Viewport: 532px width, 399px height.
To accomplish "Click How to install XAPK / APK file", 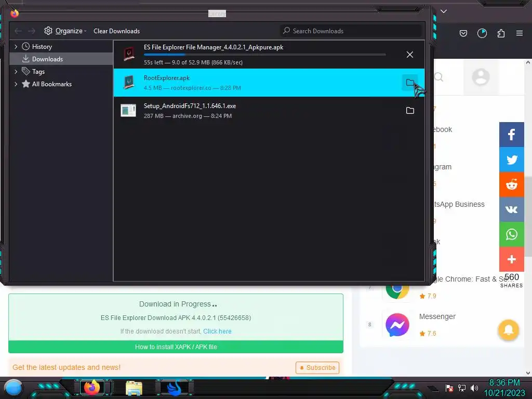I will (x=176, y=347).
